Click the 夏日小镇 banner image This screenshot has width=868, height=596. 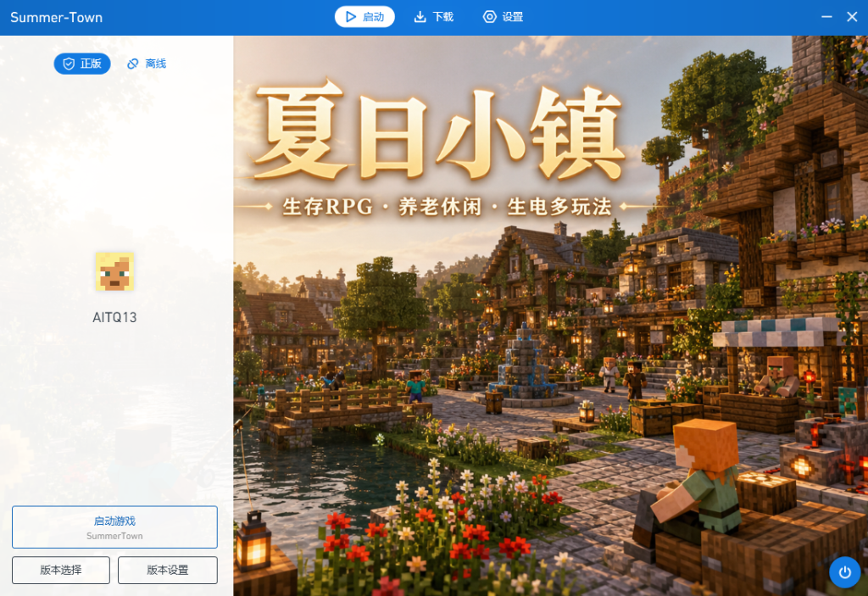[x=550, y=315]
